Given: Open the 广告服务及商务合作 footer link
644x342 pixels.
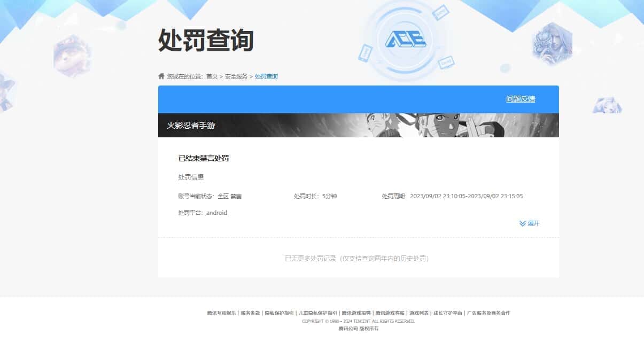Looking at the screenshot, I should pyautogui.click(x=488, y=313).
